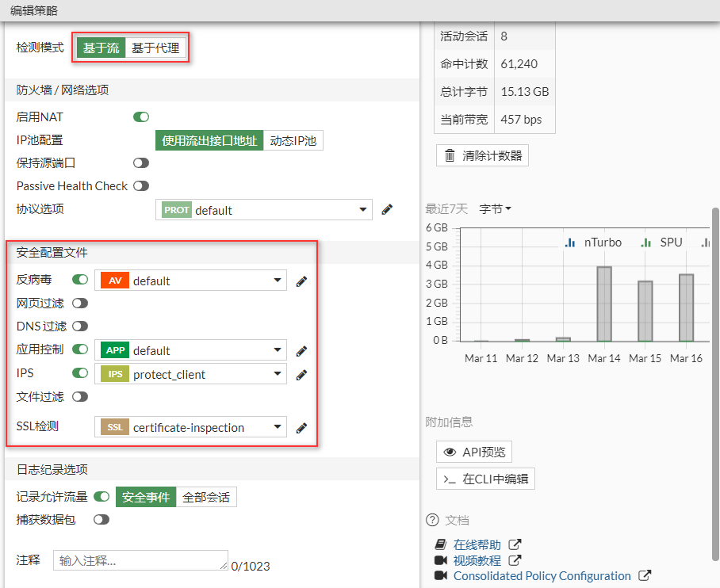
Task: Enable the 保持源端口 toggle
Action: tap(141, 163)
